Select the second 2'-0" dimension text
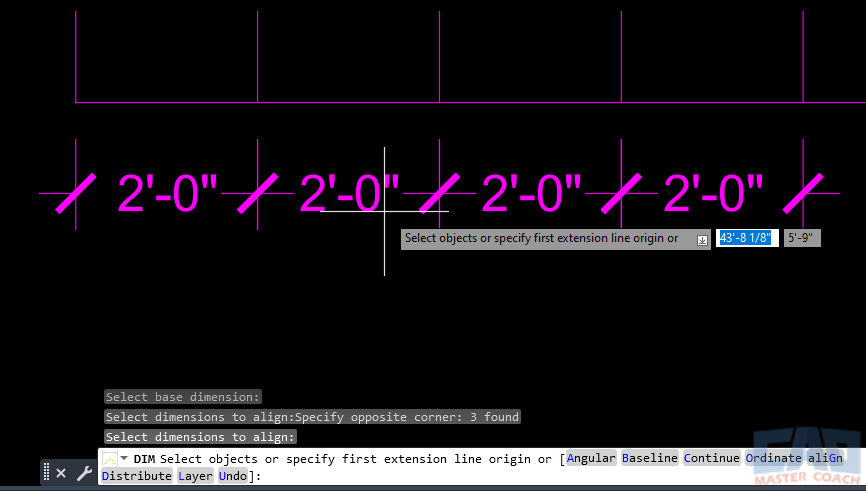The image size is (866, 491). (x=349, y=193)
